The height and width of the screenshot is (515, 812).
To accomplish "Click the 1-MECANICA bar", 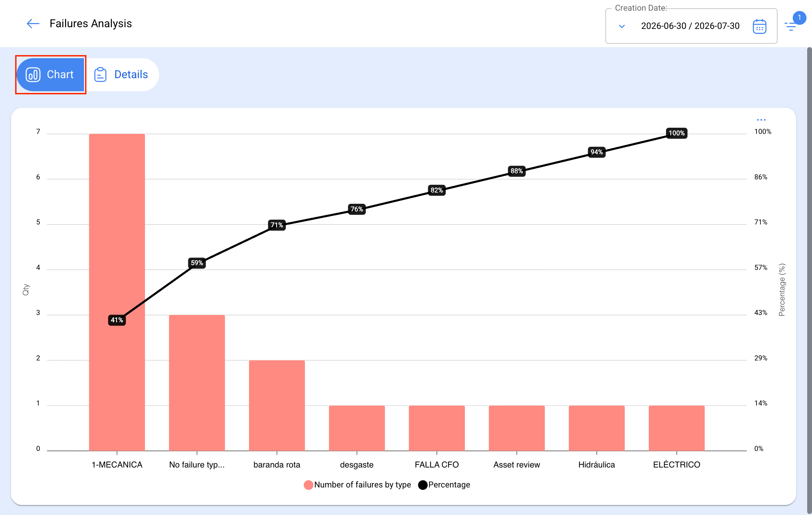I will tap(117, 292).
